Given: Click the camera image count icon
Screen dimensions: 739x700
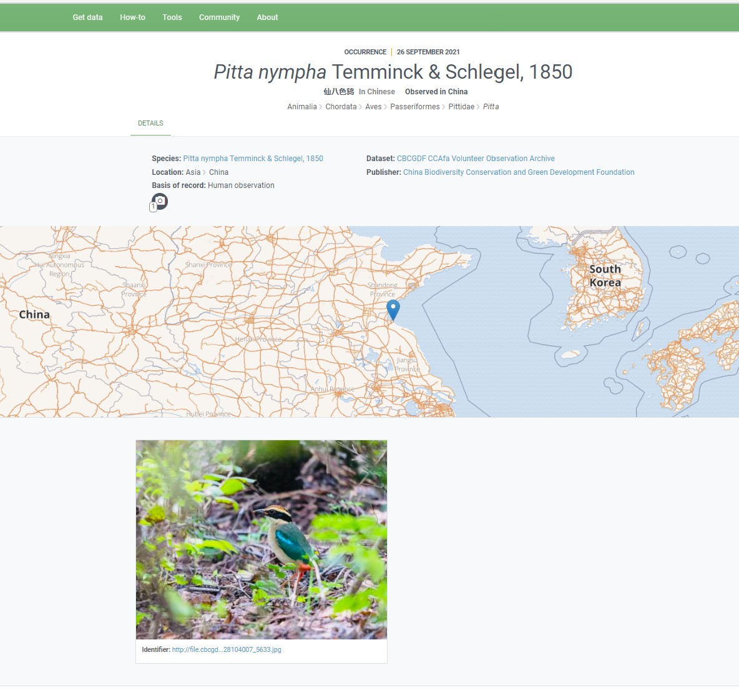Looking at the screenshot, I should coord(159,201).
